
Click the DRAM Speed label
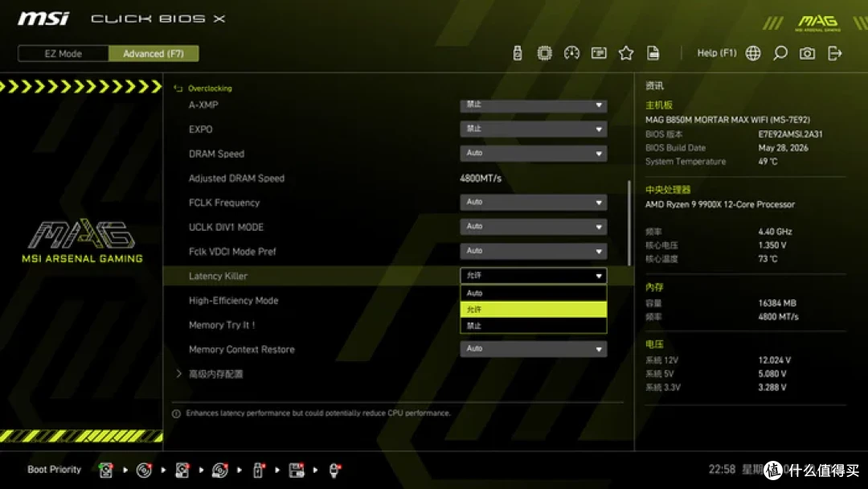216,154
